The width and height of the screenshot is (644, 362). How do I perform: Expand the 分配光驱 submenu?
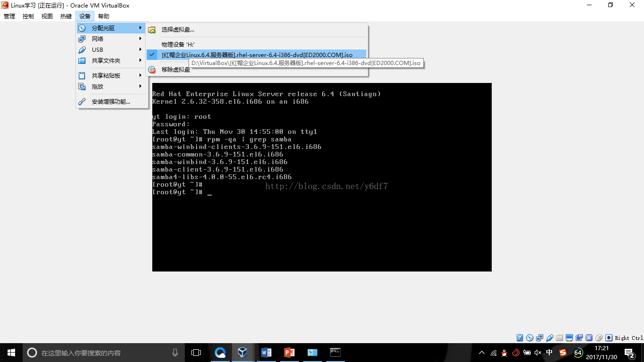coord(112,28)
